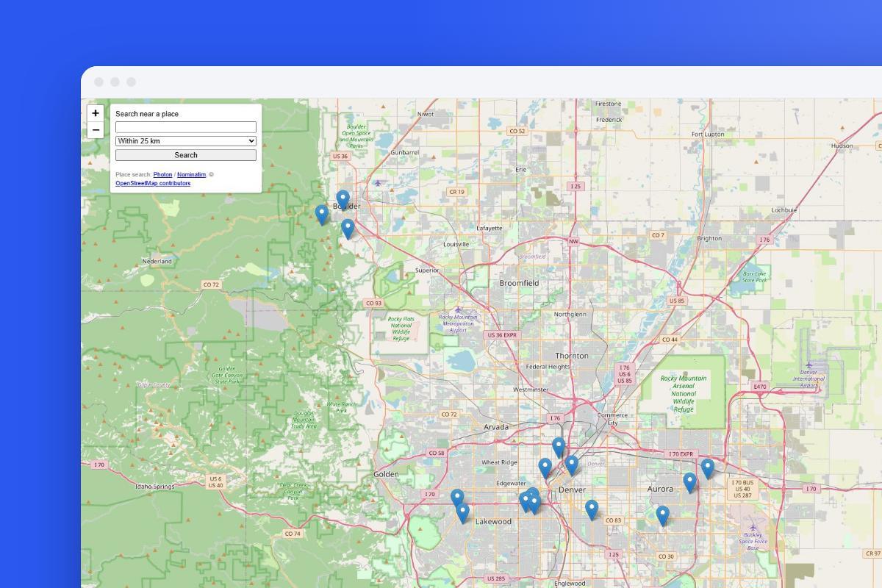Select the marker southeast of Boulder toward Superior
The height and width of the screenshot is (588, 882).
348,229
